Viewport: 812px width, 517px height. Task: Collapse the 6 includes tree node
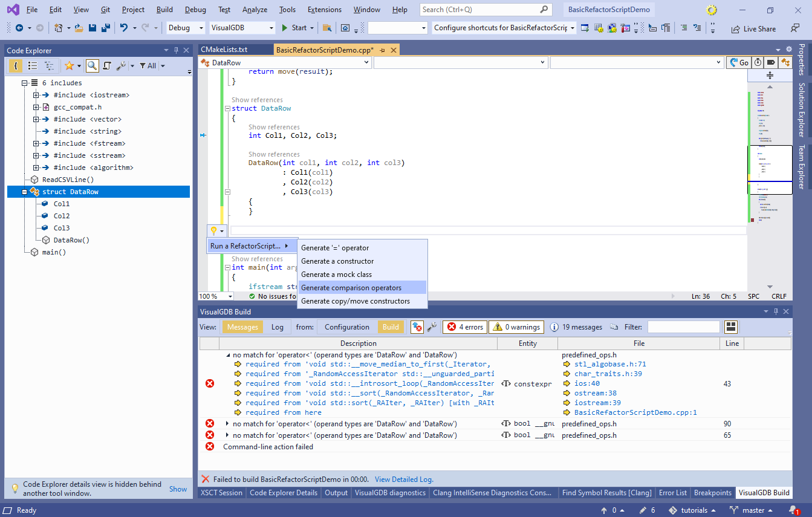point(25,83)
